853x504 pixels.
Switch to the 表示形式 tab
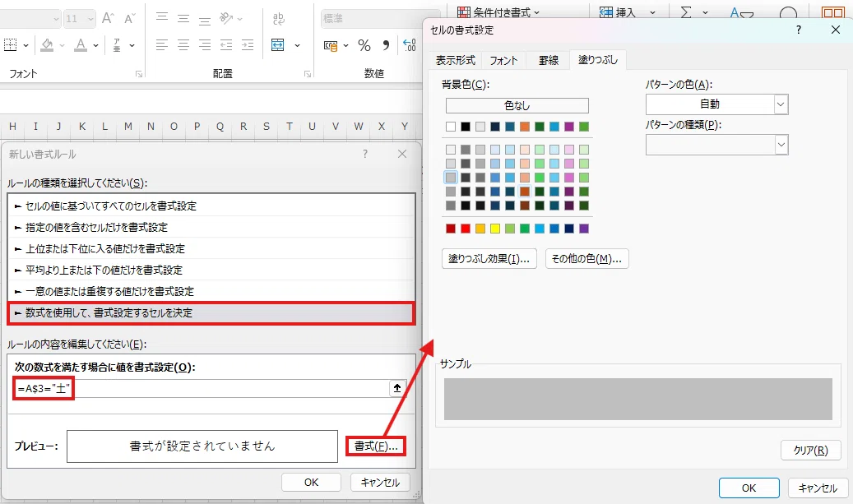point(456,60)
